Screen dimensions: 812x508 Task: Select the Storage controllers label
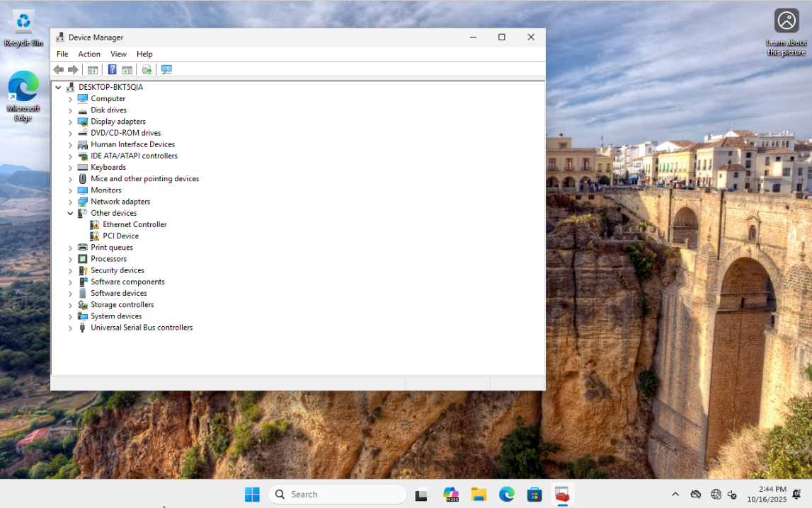pos(122,305)
